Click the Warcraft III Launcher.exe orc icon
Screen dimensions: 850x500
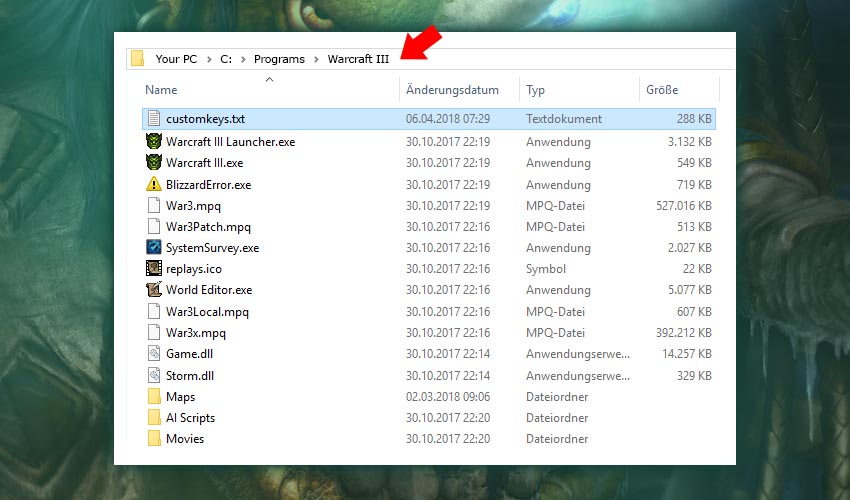point(154,141)
